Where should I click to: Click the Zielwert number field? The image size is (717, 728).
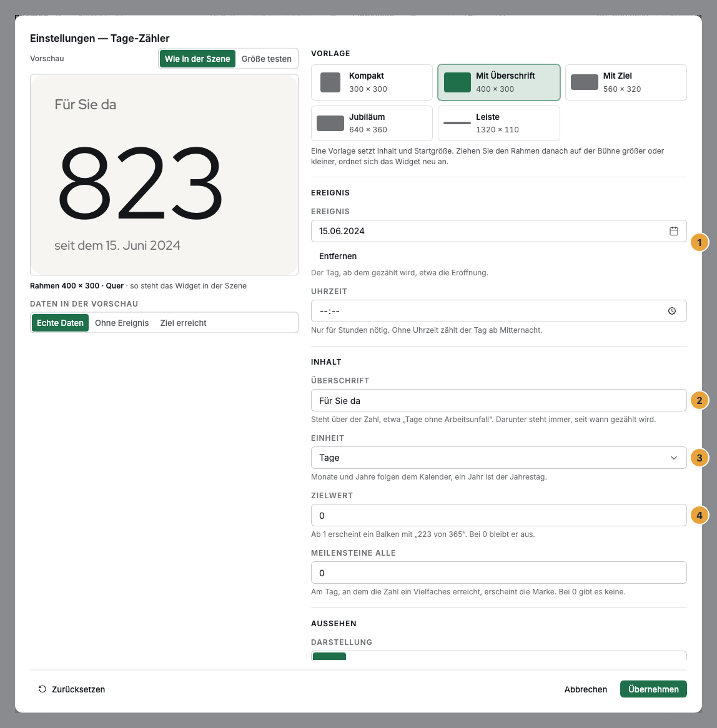click(x=499, y=515)
